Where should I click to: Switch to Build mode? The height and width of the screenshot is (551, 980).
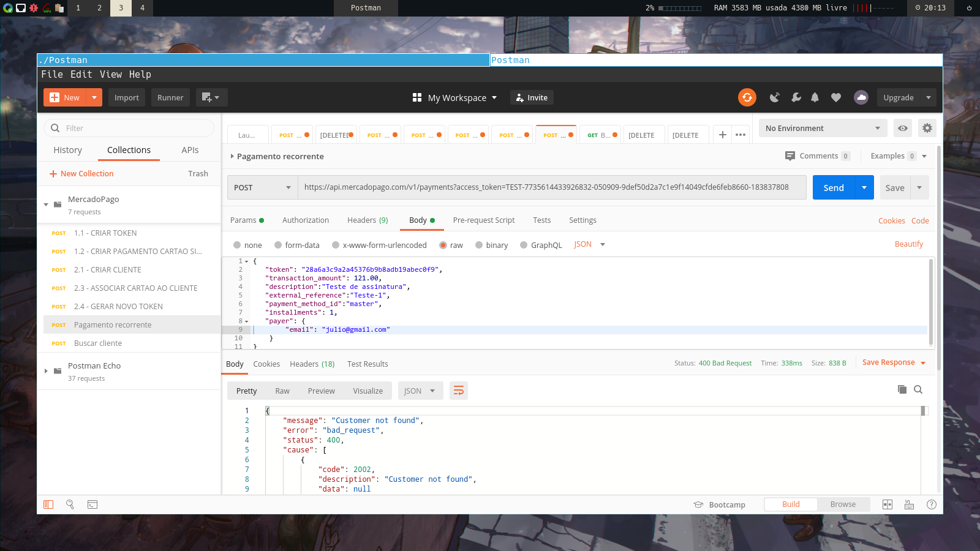click(791, 504)
